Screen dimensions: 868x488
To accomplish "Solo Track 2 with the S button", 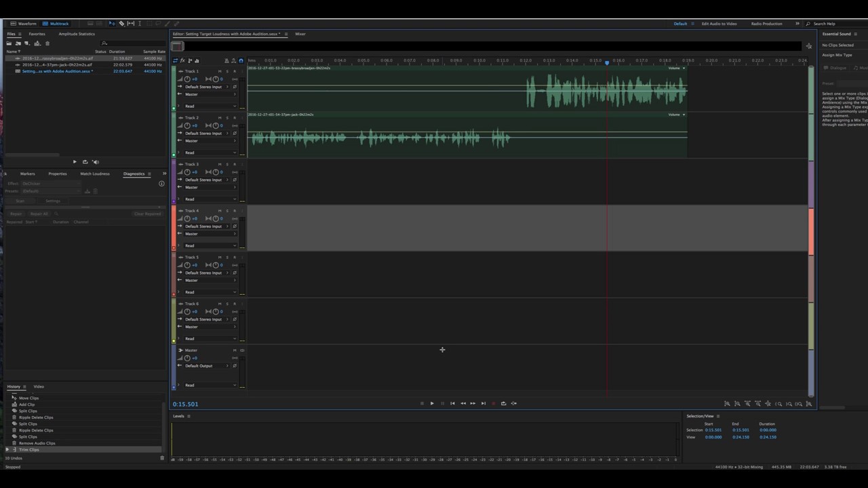I will point(227,118).
